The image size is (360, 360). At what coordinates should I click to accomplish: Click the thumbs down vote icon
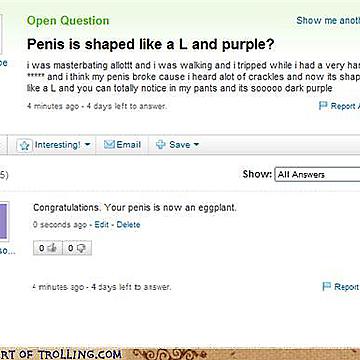coord(81,248)
